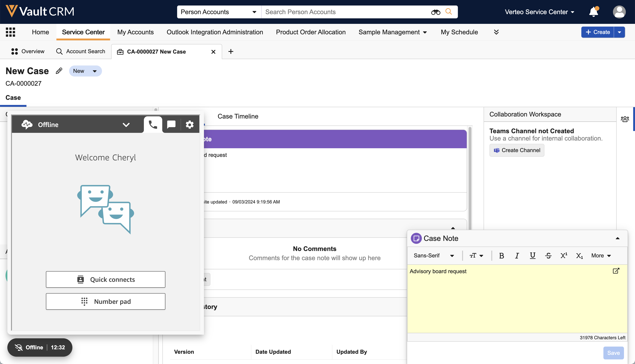The width and height of the screenshot is (635, 364).
Task: Open the My Accounts tab
Action: [x=135, y=32]
